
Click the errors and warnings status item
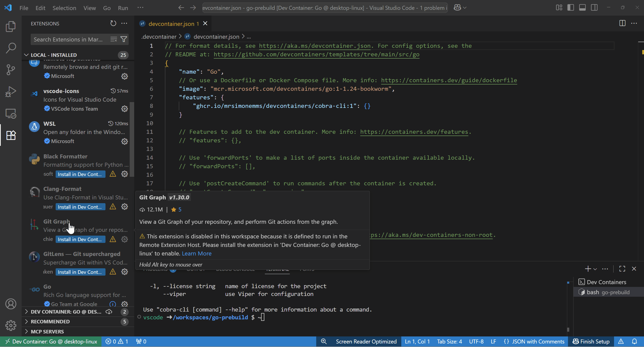coord(117,341)
